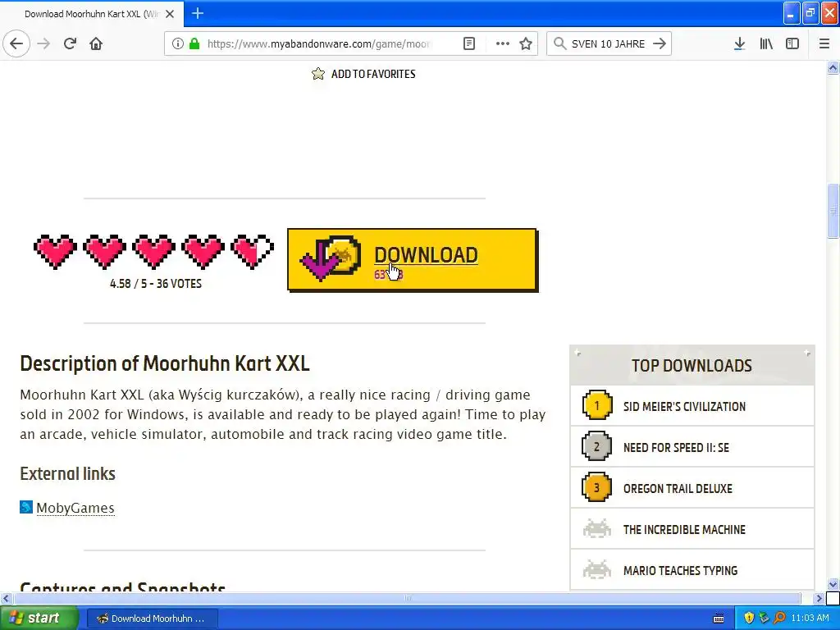Image resolution: width=840 pixels, height=630 pixels.
Task: Click Add to Favorites link
Action: click(x=373, y=74)
